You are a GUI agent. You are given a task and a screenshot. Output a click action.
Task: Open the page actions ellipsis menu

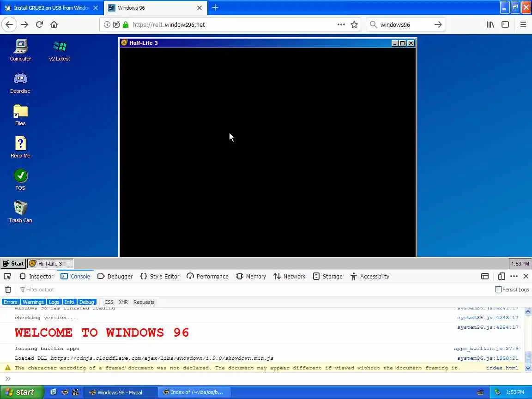[x=341, y=24]
